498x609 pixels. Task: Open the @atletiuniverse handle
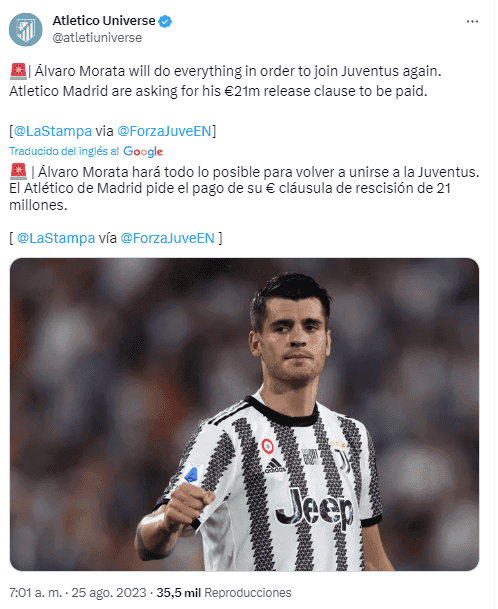pos(97,38)
